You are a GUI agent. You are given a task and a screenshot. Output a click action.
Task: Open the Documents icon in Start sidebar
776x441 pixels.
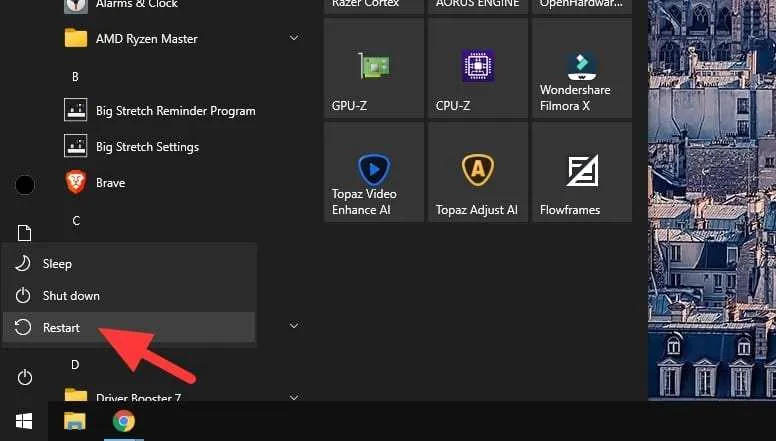click(x=24, y=233)
